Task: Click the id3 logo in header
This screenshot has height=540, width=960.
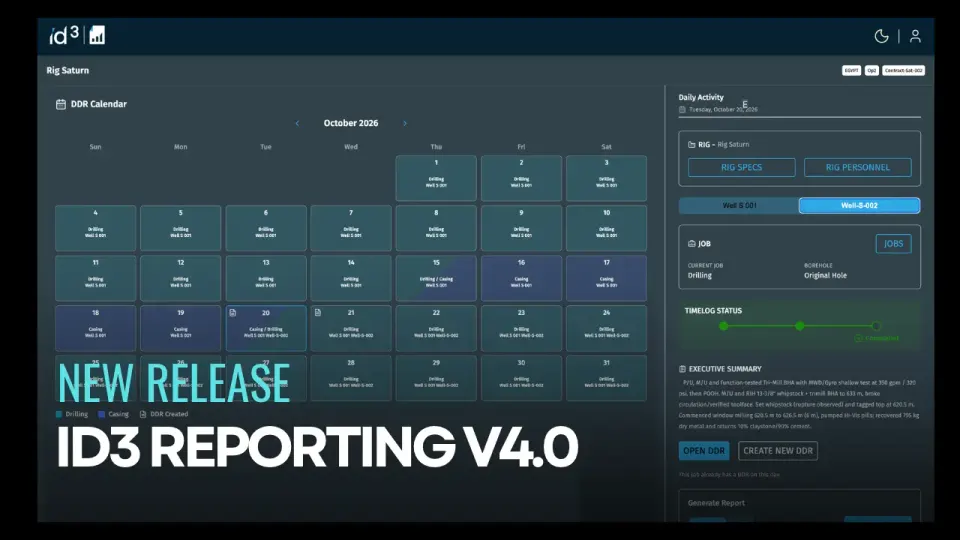Action: coord(64,36)
